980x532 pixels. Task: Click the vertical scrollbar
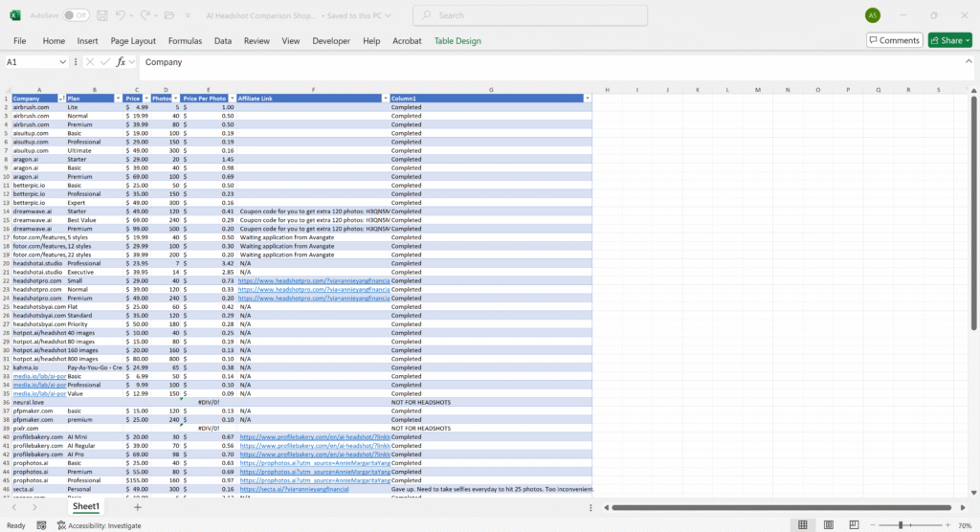(x=973, y=212)
